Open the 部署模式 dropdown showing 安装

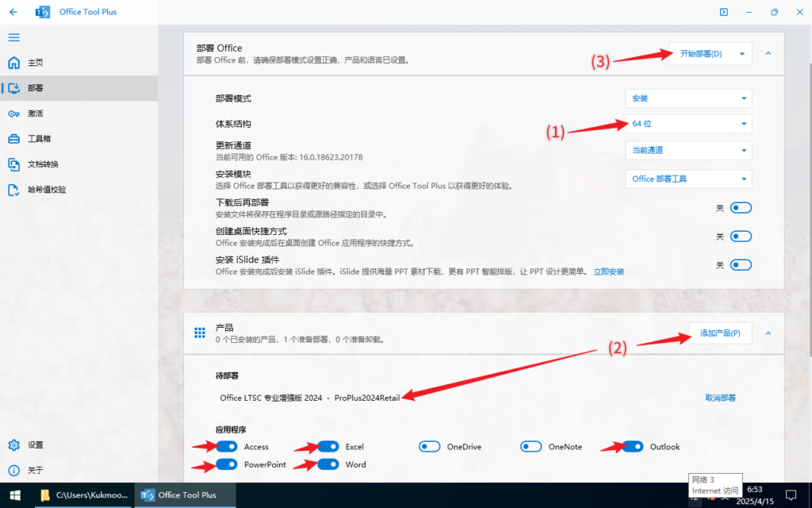click(x=689, y=98)
